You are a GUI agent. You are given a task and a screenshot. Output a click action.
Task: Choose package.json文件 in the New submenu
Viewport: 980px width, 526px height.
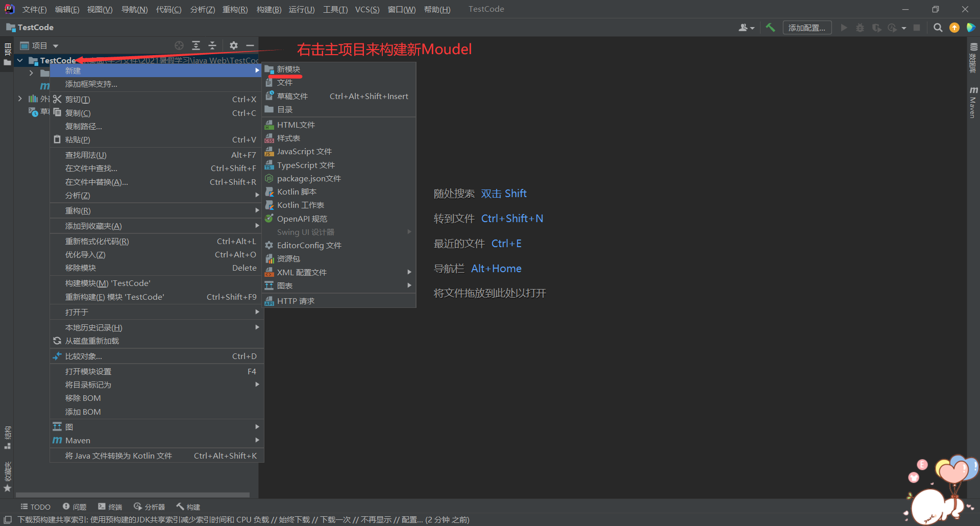(339, 178)
